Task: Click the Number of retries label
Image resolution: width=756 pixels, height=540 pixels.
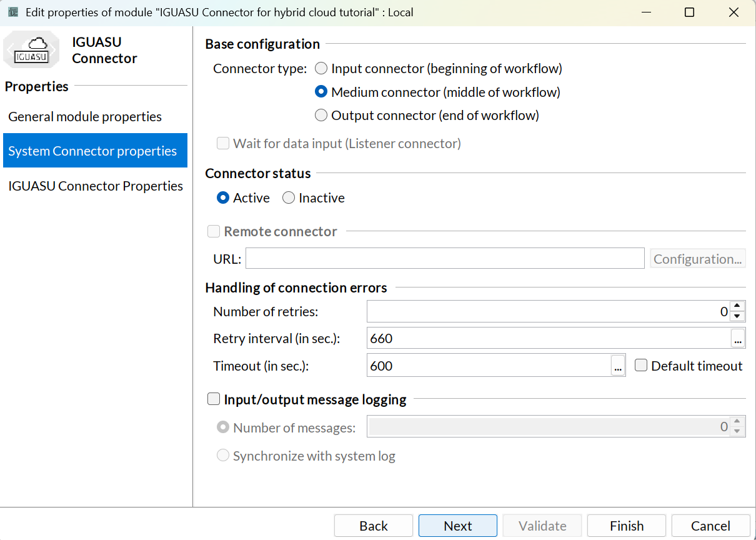Action: (x=266, y=311)
